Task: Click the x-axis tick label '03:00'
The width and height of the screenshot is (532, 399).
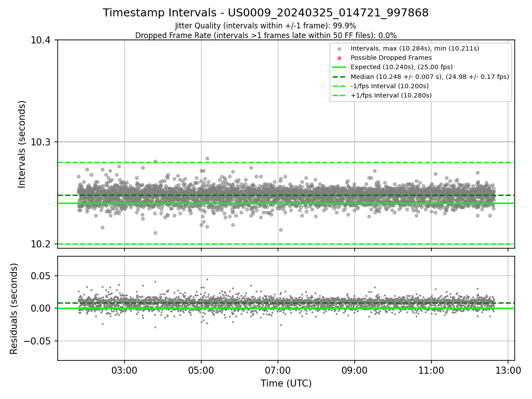Action: point(125,370)
